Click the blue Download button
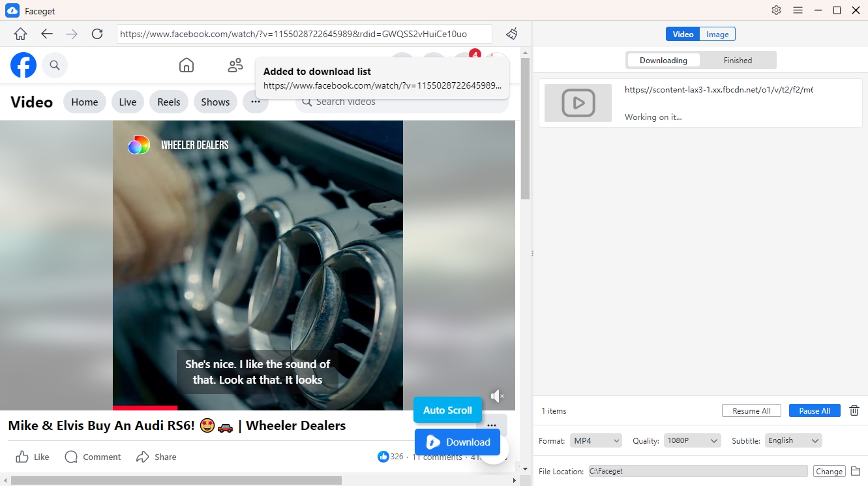 pos(457,442)
